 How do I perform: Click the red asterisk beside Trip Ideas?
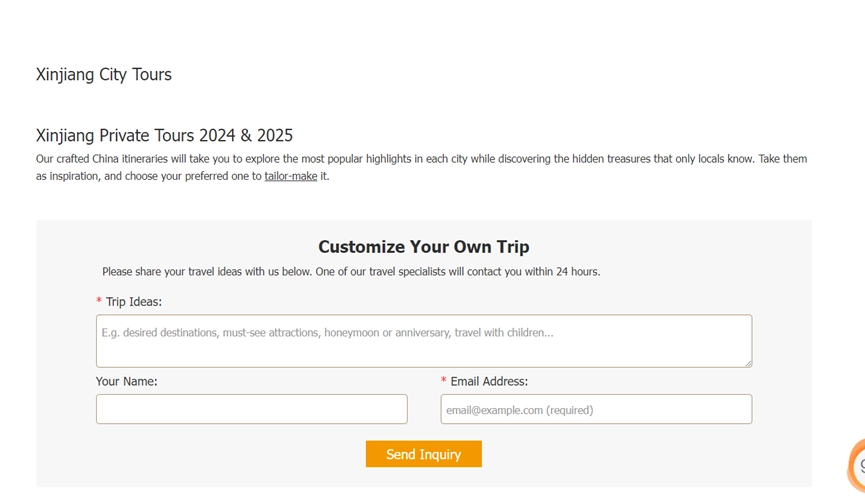point(99,302)
